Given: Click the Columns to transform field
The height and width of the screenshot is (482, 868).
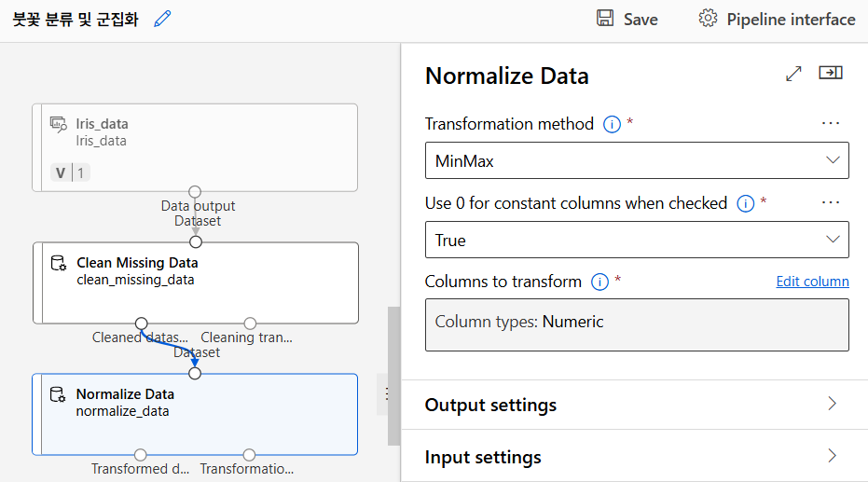Looking at the screenshot, I should 637,324.
